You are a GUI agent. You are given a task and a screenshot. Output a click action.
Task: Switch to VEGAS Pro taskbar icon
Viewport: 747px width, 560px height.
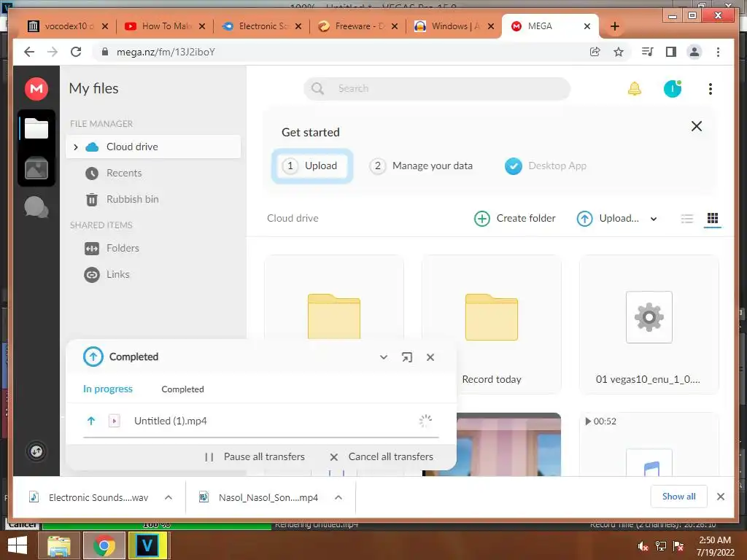[x=147, y=545]
